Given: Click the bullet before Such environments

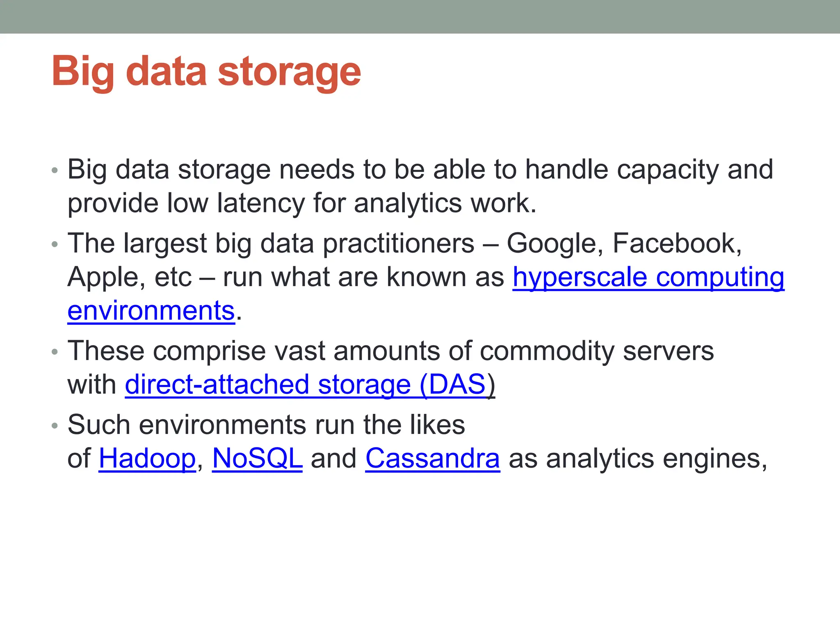Looking at the screenshot, I should pos(55,426).
